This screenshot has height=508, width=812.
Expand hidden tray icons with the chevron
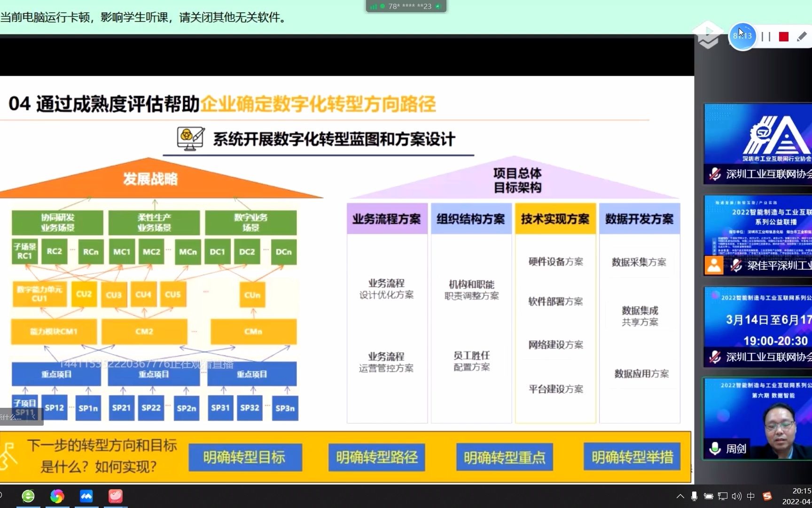pos(680,496)
